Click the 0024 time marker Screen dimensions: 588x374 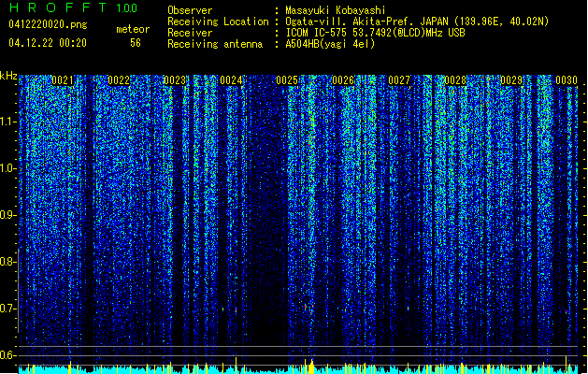coord(231,80)
